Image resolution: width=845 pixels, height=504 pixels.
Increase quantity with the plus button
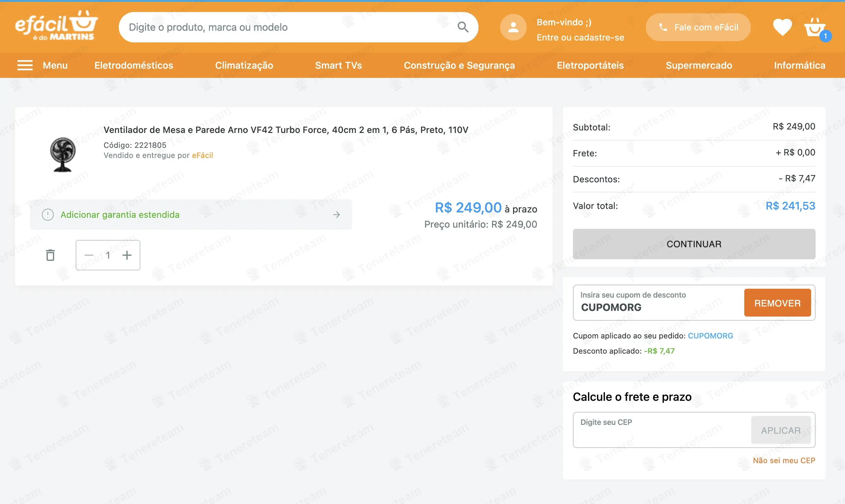click(127, 255)
